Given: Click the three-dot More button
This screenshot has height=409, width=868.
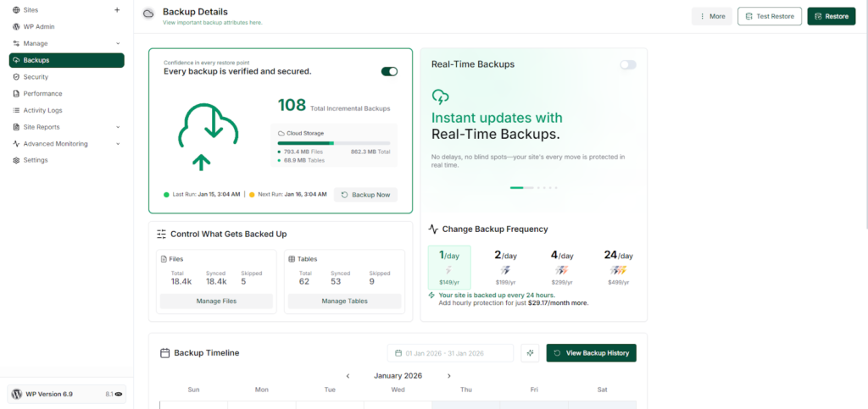Looking at the screenshot, I should click(712, 16).
